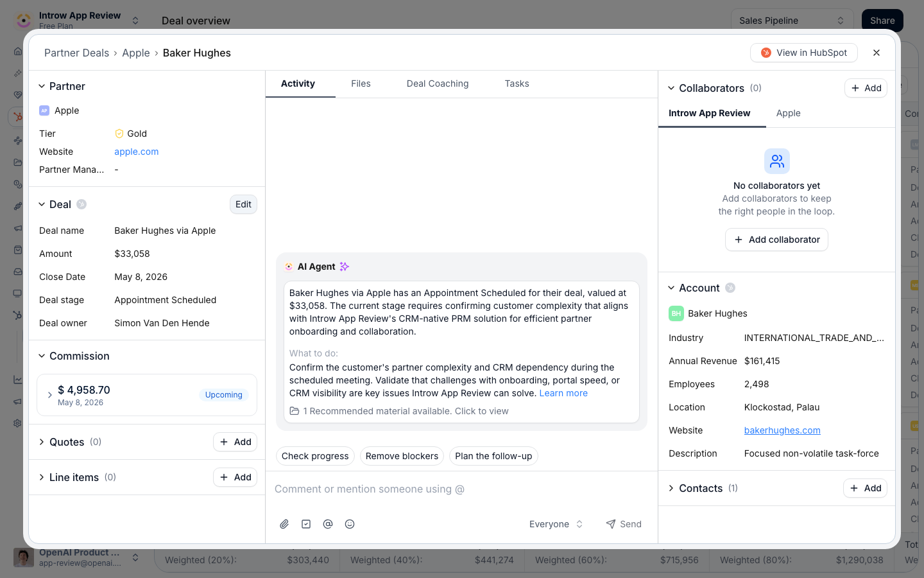Click the orange HubSpot logo in View button
This screenshot has height=578, width=924.
[x=766, y=53]
